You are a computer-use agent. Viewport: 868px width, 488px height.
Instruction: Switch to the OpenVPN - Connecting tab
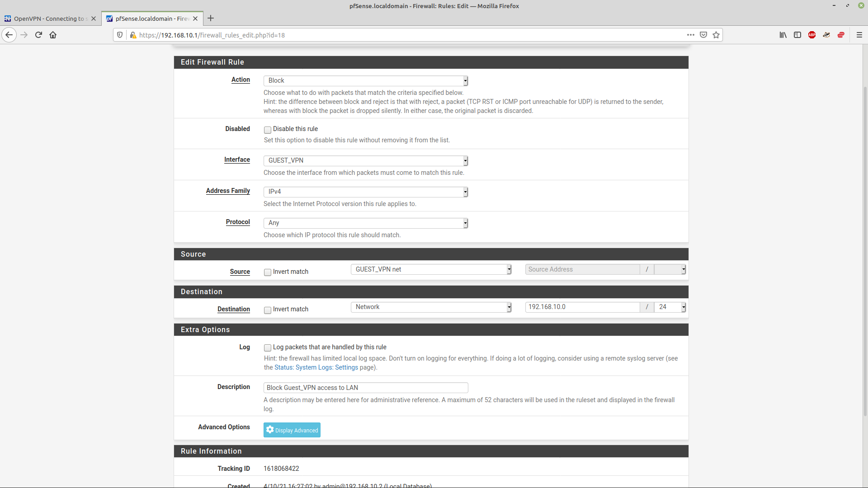[51, 19]
